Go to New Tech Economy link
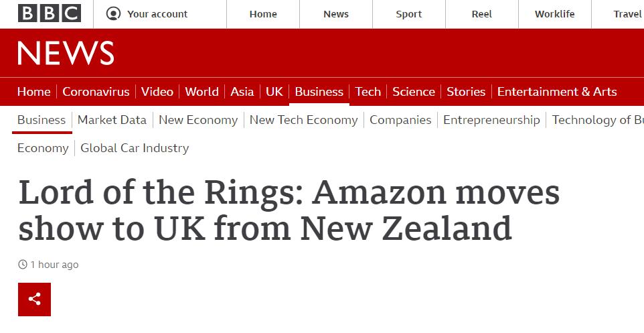This screenshot has height=333, width=644. click(303, 120)
